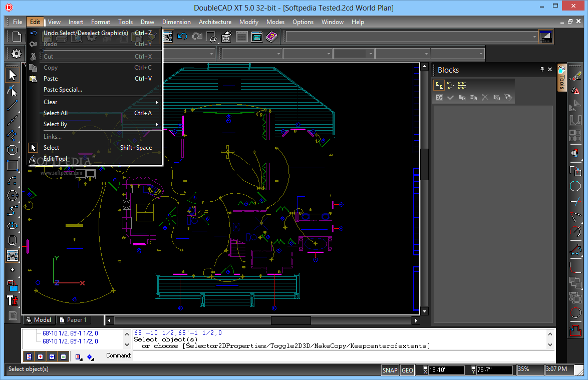Toggle GEO in the status bar
The image size is (588, 380).
coord(407,370)
